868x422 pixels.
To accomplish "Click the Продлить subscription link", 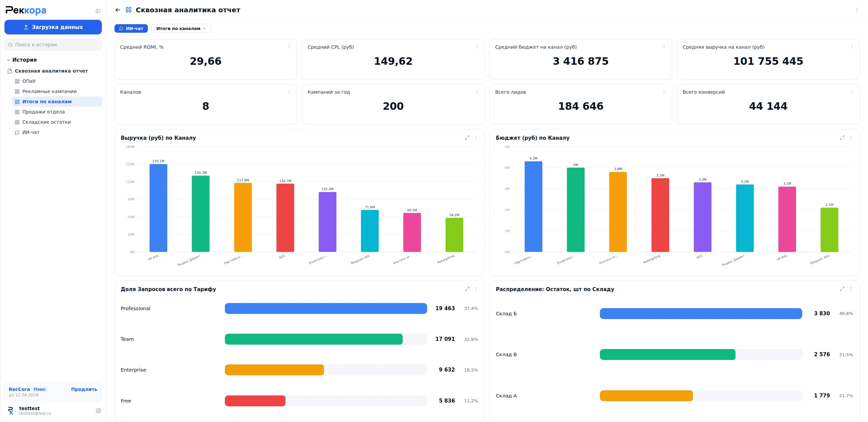I will [84, 389].
